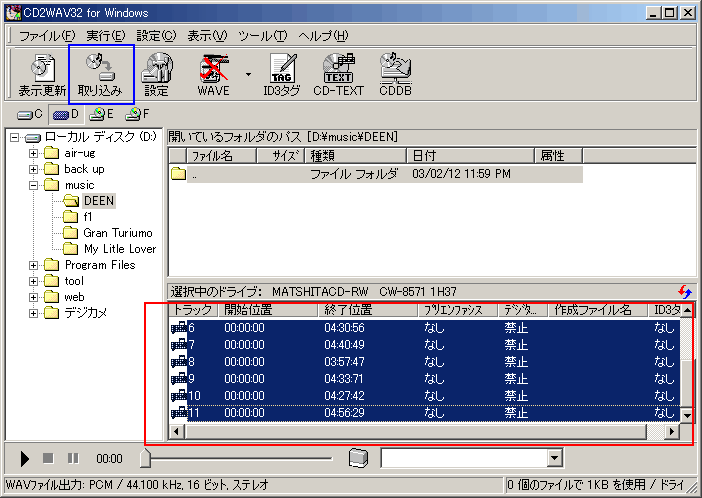Viewport: 702px width, 498px height.
Task: Open the ファイル(F) menu
Action: click(46, 35)
